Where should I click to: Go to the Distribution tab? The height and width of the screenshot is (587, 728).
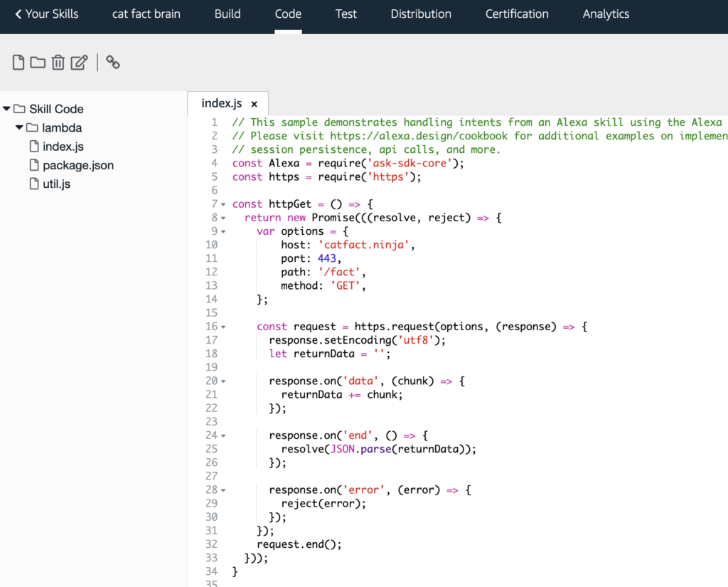click(421, 14)
